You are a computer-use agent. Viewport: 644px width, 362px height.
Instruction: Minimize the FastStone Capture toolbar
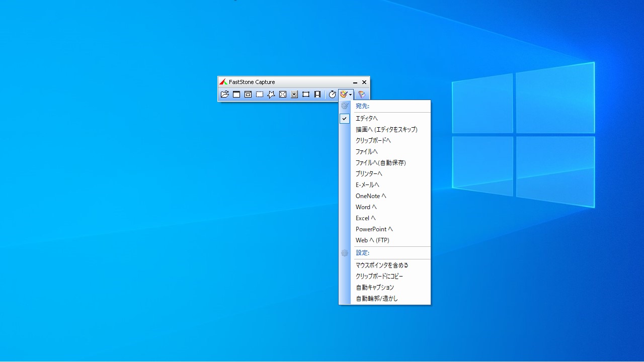355,82
